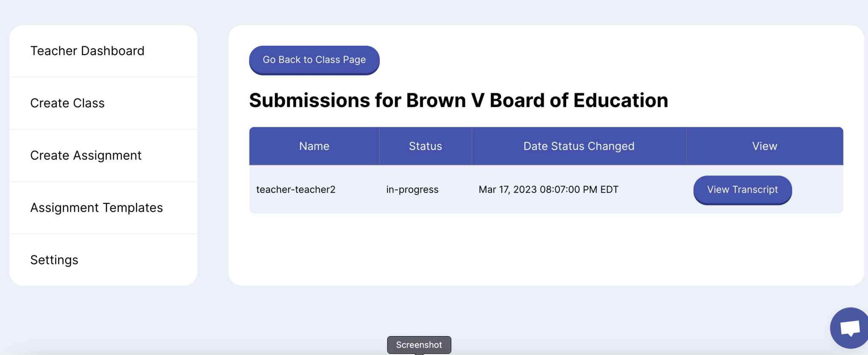Screen dimensions: 868x355
Task: Open the chat support bubble icon
Action: coord(849,328)
